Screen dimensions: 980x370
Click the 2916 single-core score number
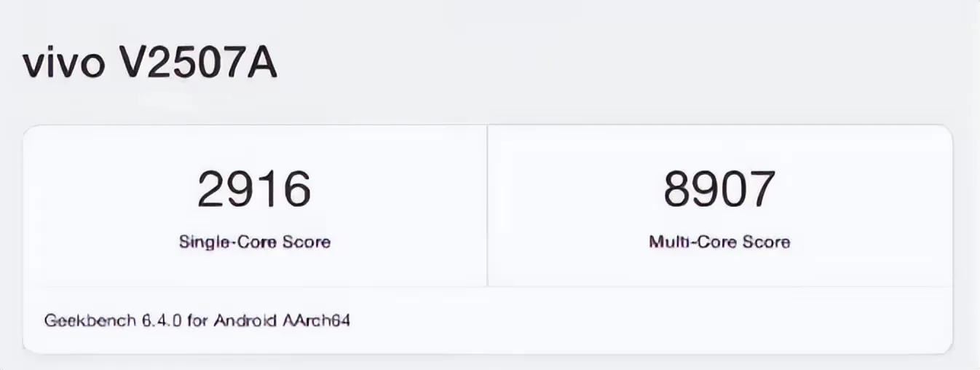[x=254, y=188]
